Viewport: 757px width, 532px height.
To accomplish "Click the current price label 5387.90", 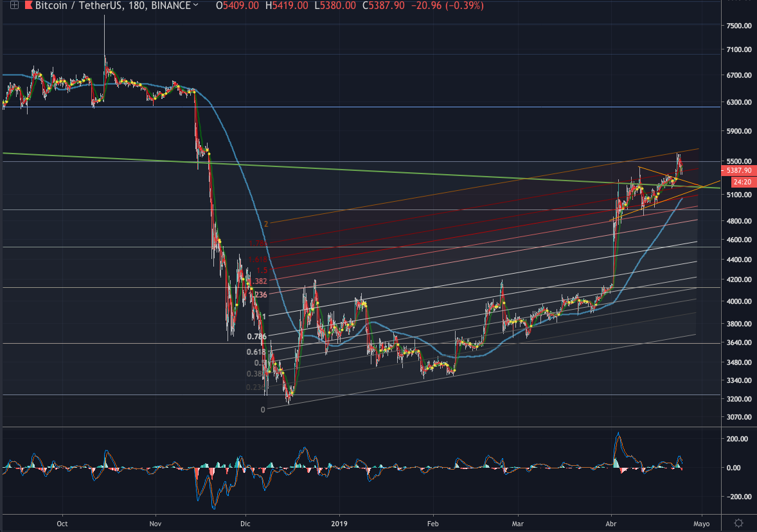I will (x=738, y=170).
